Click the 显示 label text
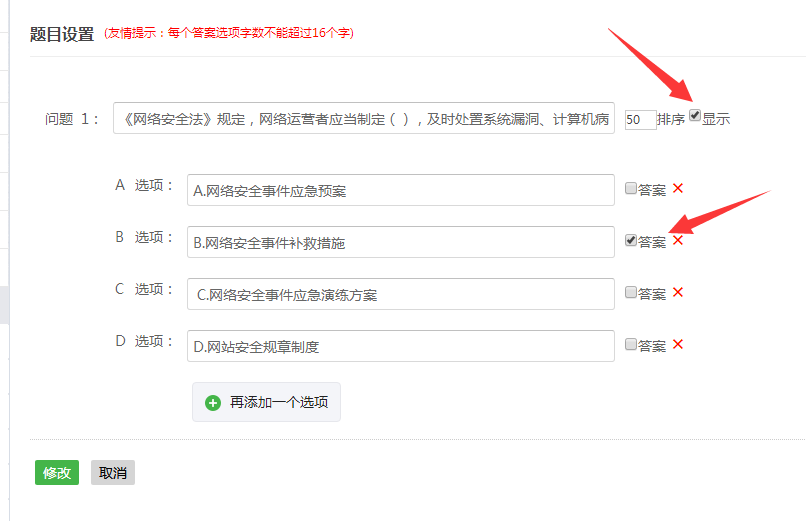 pos(716,119)
